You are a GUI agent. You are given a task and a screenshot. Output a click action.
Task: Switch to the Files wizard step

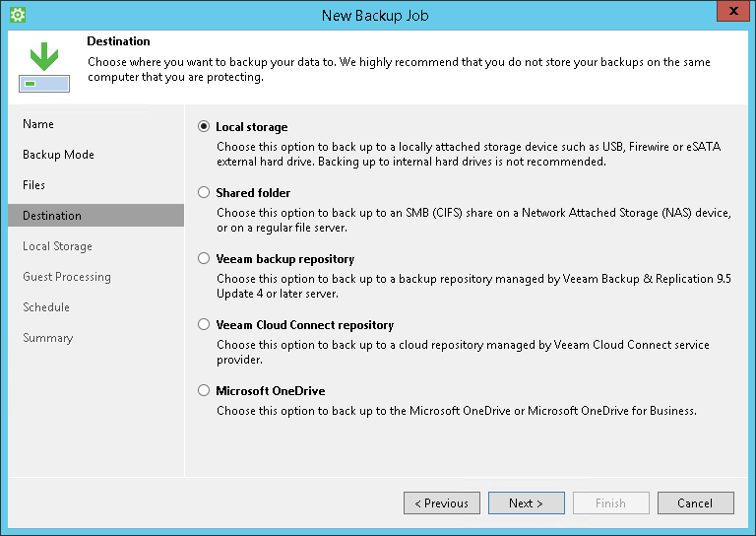tap(34, 185)
